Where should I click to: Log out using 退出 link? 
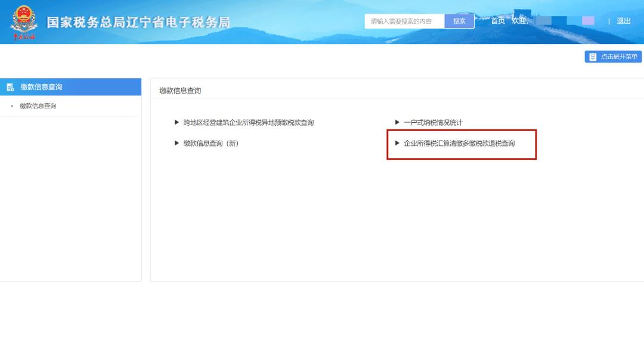(x=623, y=21)
